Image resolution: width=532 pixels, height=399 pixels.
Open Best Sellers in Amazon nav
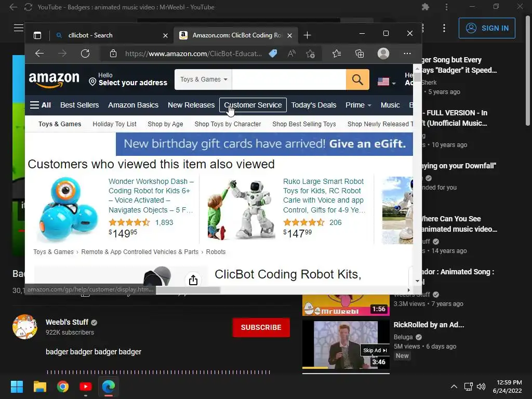coord(79,105)
